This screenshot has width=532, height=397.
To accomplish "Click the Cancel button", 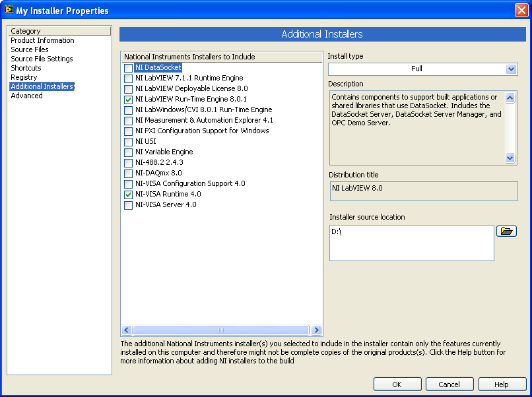I will coord(449,384).
